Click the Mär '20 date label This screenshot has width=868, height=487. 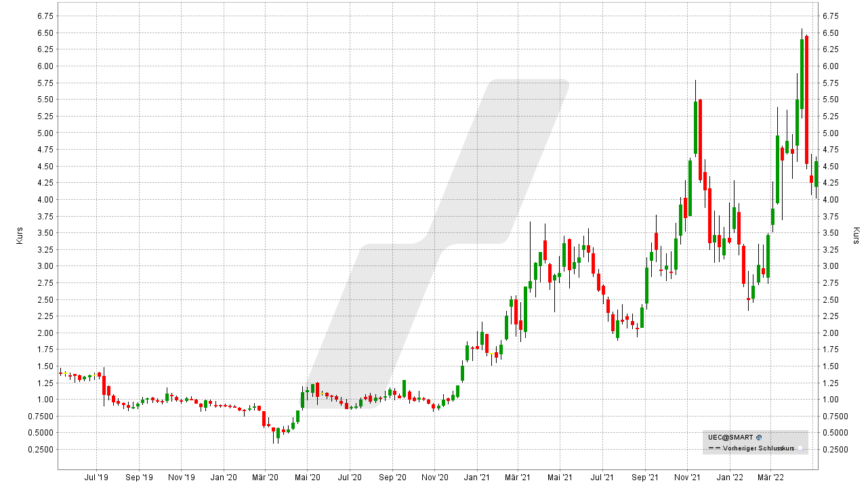click(264, 477)
